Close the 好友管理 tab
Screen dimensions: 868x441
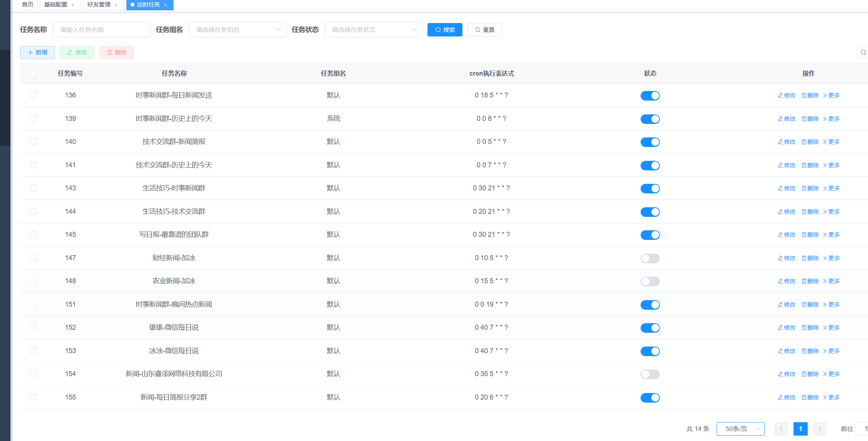(116, 5)
